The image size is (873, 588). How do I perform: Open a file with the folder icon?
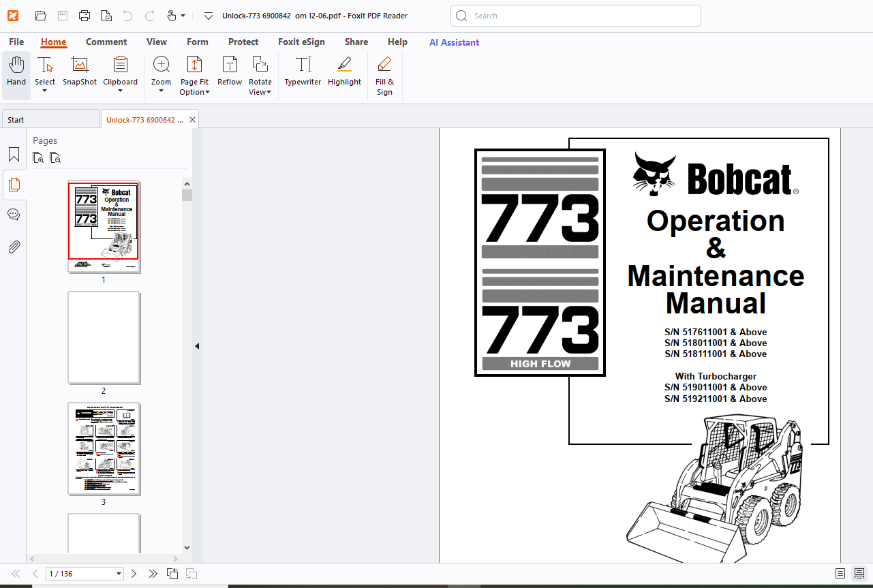41,15
